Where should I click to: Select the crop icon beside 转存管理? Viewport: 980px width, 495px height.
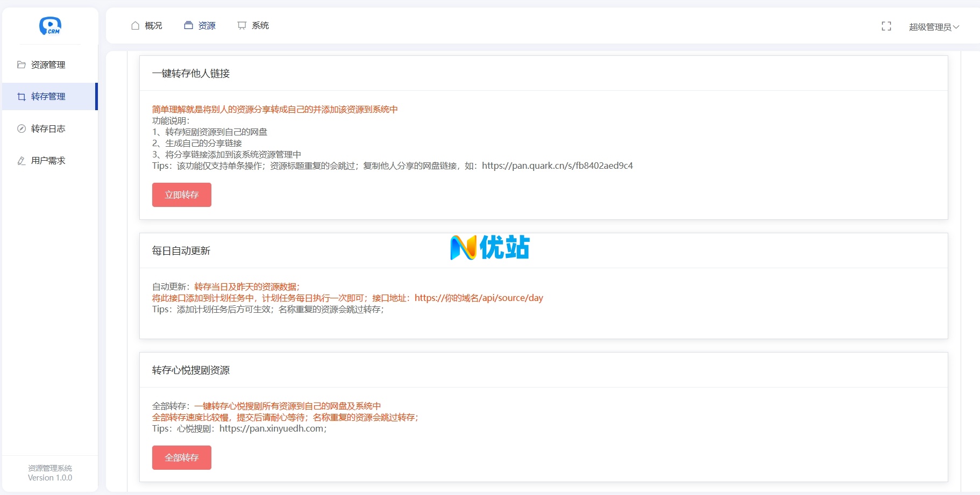tap(21, 97)
